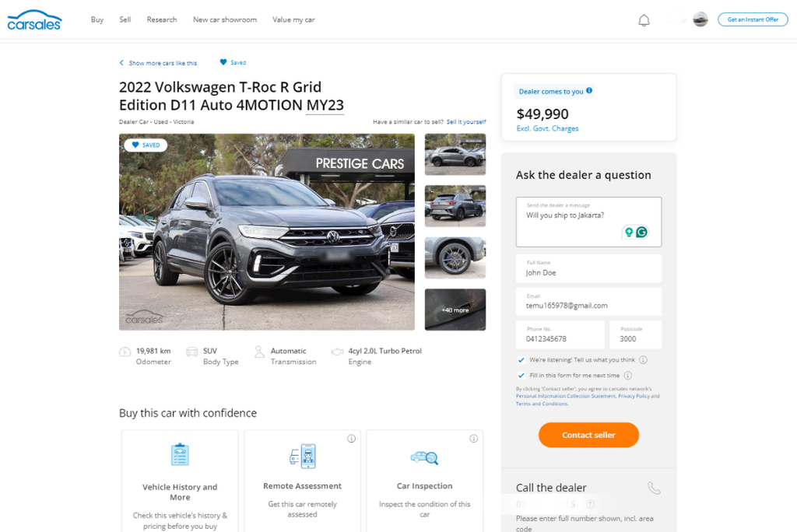
Task: Click the Dealer comes to you info icon
Action: [x=589, y=91]
